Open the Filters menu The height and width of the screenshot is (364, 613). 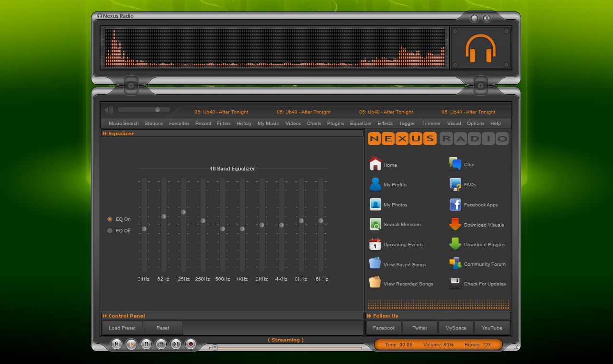(224, 124)
